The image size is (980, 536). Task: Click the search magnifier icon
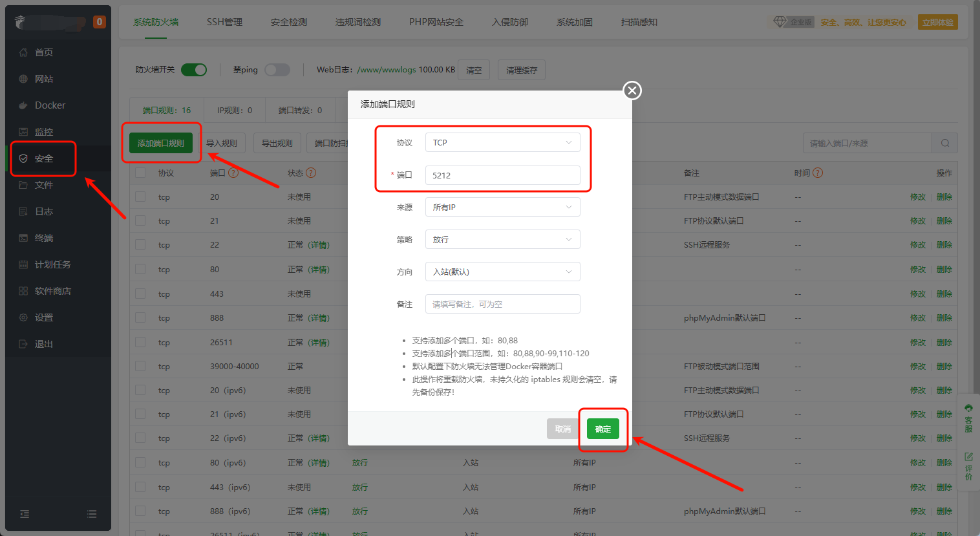click(944, 143)
